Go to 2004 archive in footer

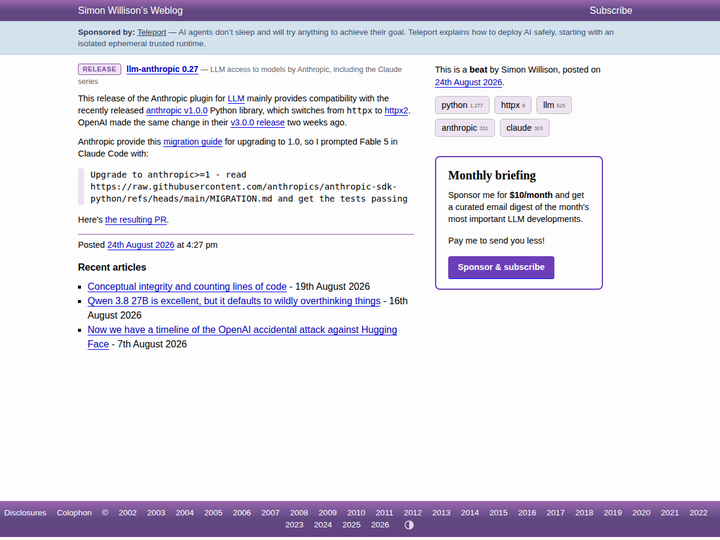click(x=185, y=513)
